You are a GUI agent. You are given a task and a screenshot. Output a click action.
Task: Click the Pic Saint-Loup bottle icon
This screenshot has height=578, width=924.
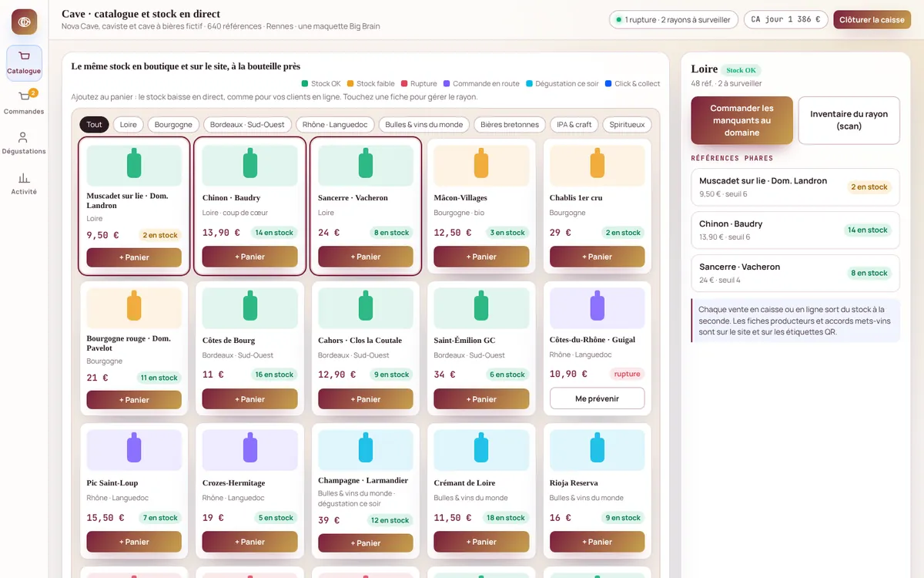[134, 448]
